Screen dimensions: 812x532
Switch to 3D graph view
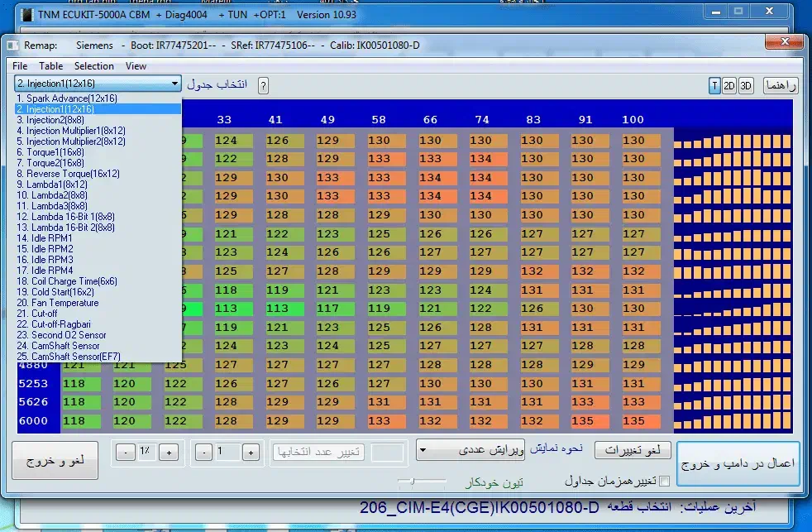[745, 85]
